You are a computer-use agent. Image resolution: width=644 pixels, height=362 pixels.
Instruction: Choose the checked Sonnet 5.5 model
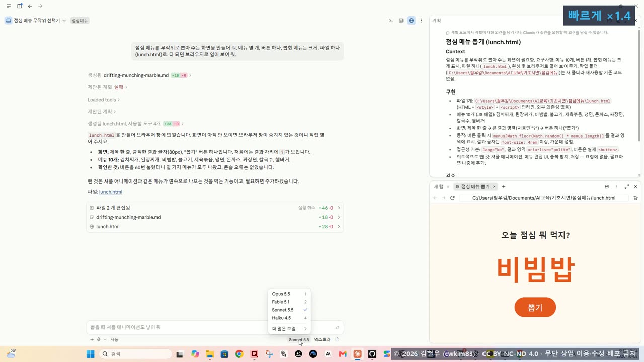[289, 310]
